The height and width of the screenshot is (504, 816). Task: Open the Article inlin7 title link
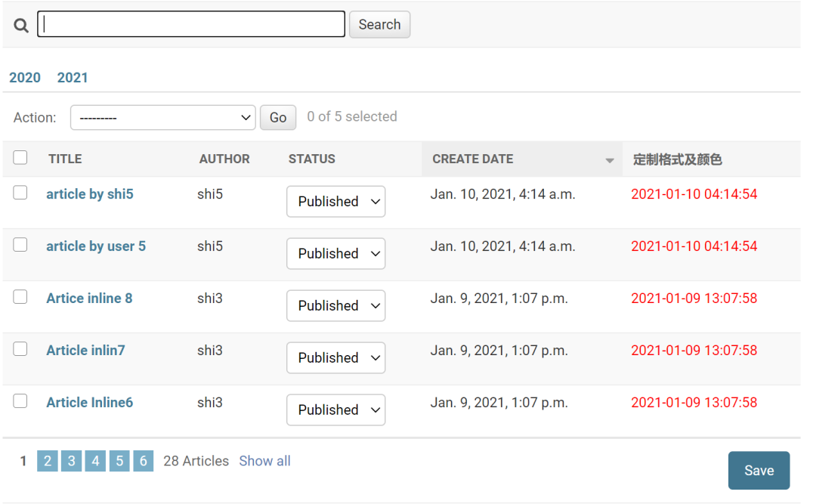click(x=85, y=351)
